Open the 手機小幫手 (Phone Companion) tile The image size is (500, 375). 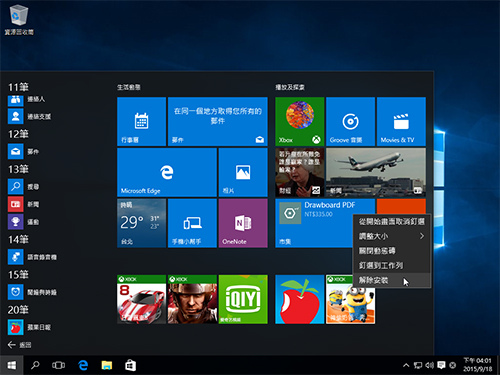[192, 223]
